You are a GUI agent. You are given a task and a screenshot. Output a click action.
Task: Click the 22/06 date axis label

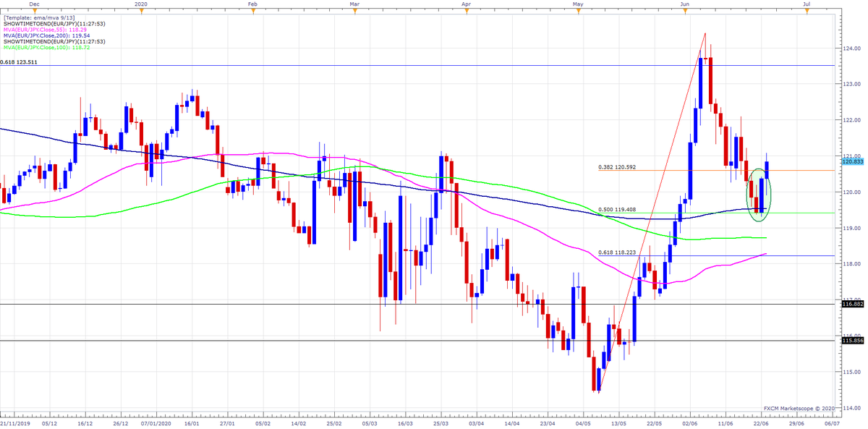(762, 425)
